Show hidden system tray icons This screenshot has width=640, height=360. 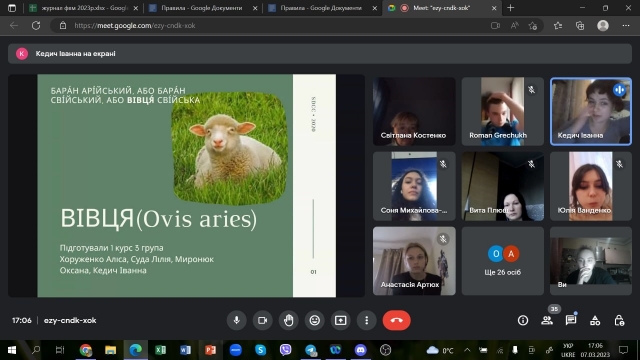point(467,350)
